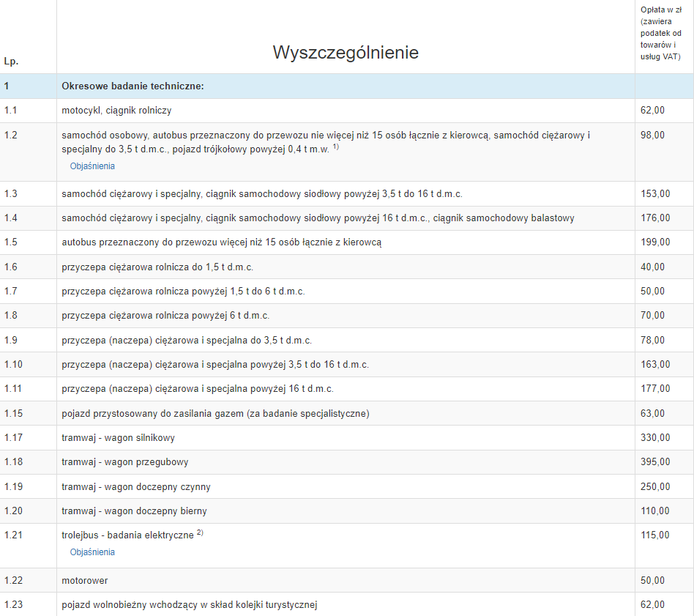Click przyczepa ciężarowa rolnicza do 1,5 t
Screen dimensions: 694x616
point(157,267)
